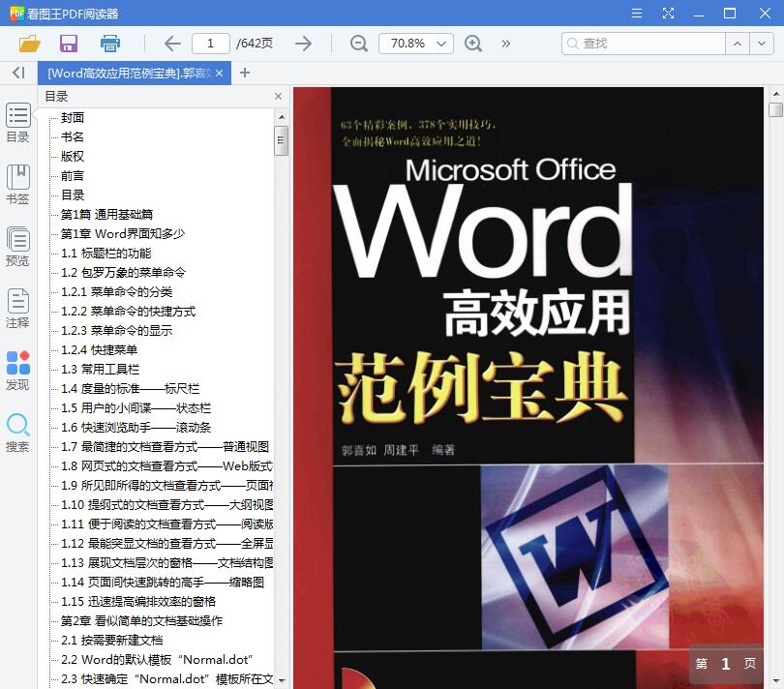
Task: Go to 1.5 用户的小间谍——状态栏
Action: 136,408
